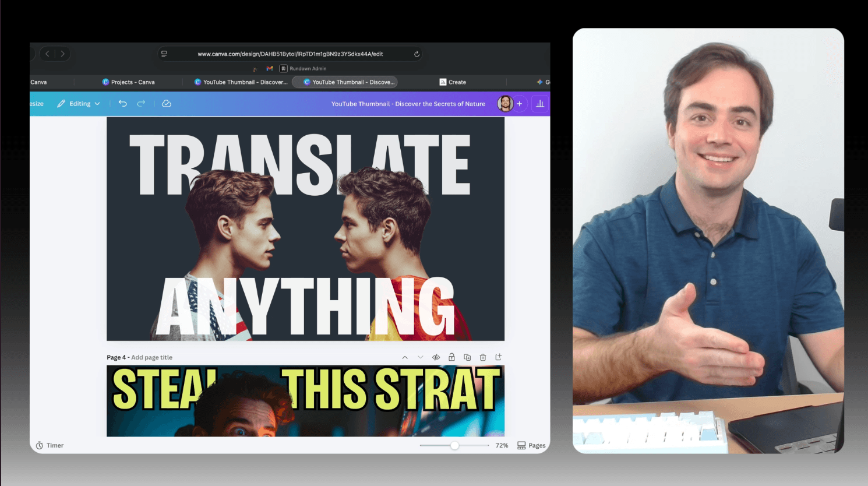The image size is (868, 486).
Task: Hide Page 4 using the eye icon
Action: pos(436,357)
